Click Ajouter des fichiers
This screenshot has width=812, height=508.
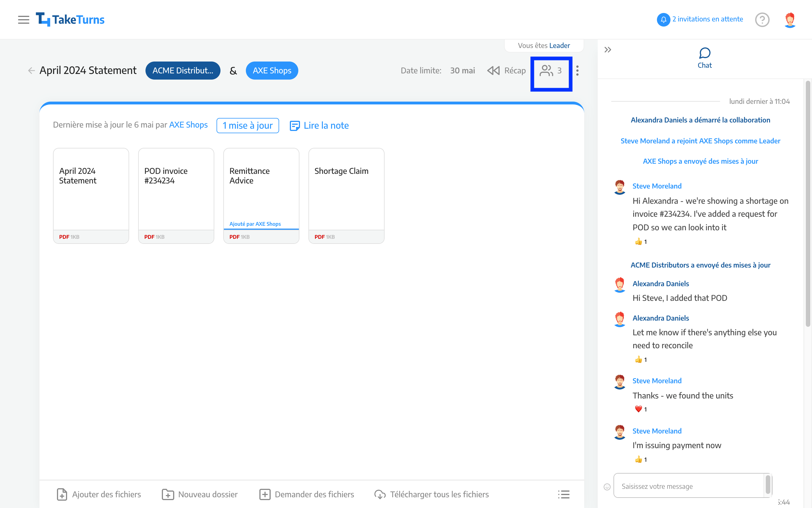(99, 494)
